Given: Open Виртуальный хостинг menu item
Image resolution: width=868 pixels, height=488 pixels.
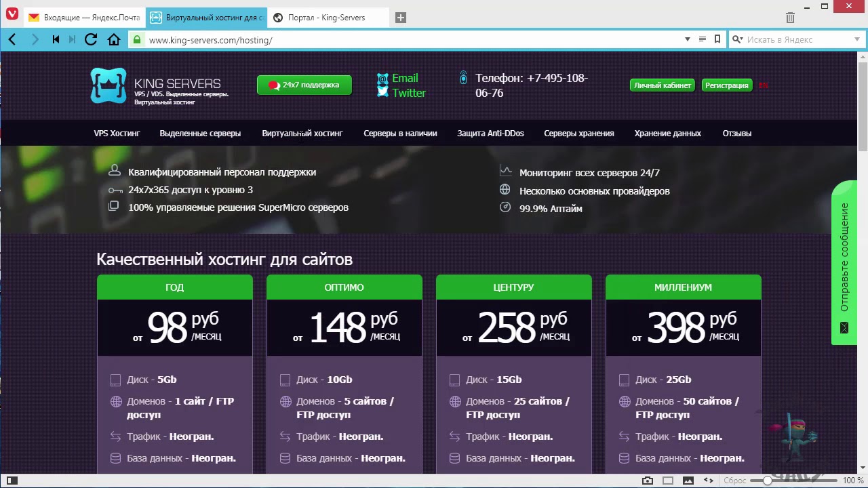Looking at the screenshot, I should pyautogui.click(x=302, y=134).
